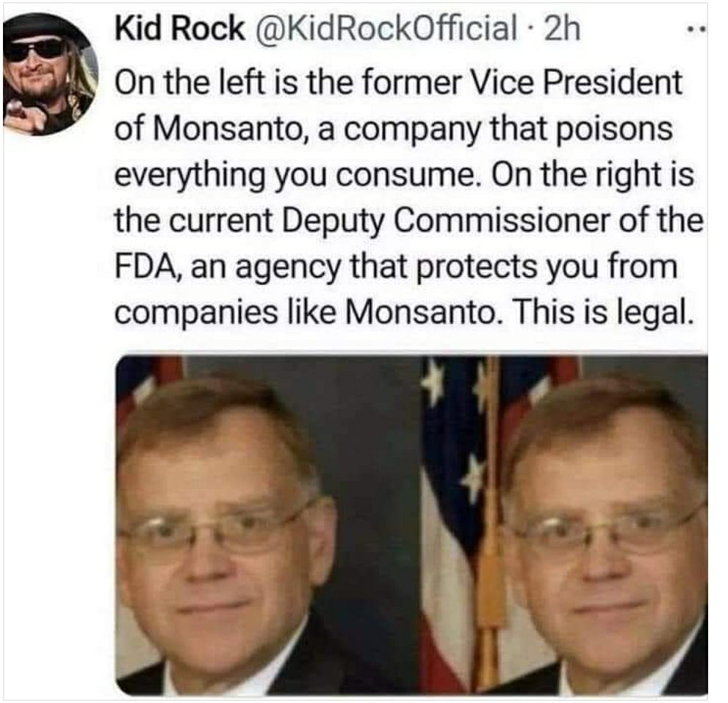Viewport: 728px width, 703px height.
Task: Click the words "On the left"
Action: (175, 83)
